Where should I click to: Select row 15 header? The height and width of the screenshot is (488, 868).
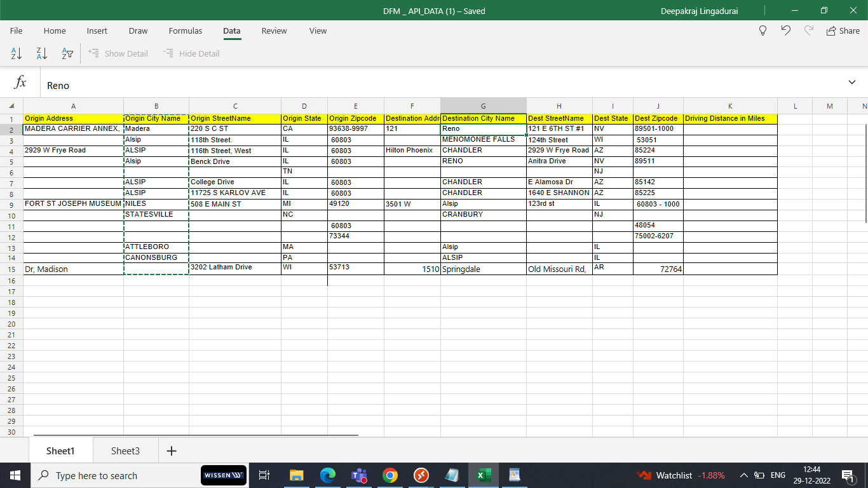pos(11,269)
